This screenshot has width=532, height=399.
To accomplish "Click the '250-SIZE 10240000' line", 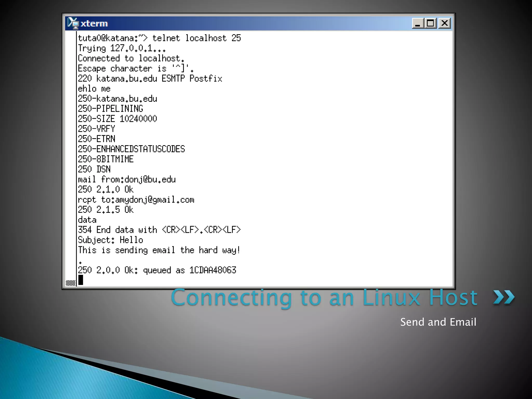I will pos(117,119).
